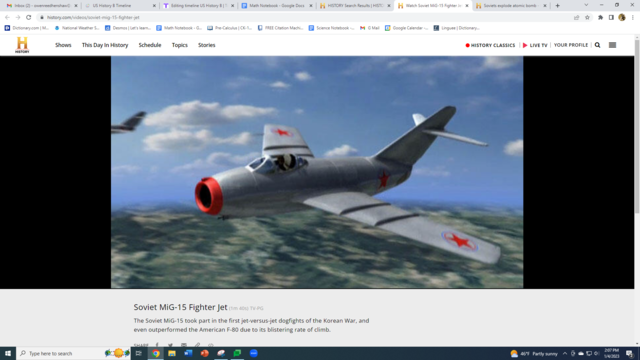Open the Shows menu
This screenshot has width=640, height=360.
(63, 45)
